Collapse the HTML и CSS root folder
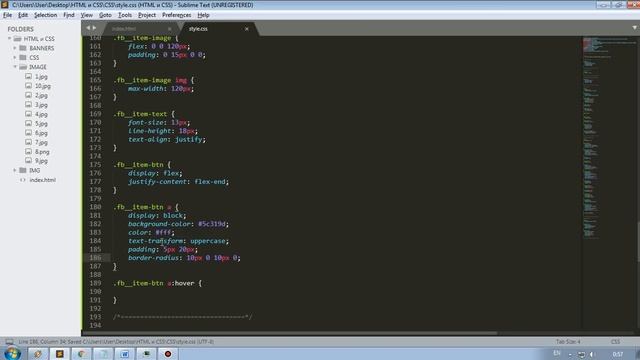Viewport: 640px width, 360px height. (x=9, y=38)
